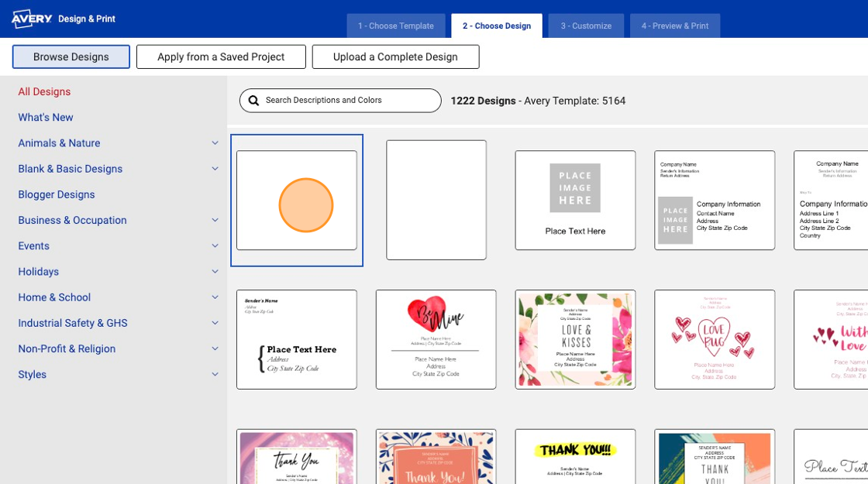This screenshot has height=484, width=868.
Task: Click the Avery logo
Action: coord(32,19)
